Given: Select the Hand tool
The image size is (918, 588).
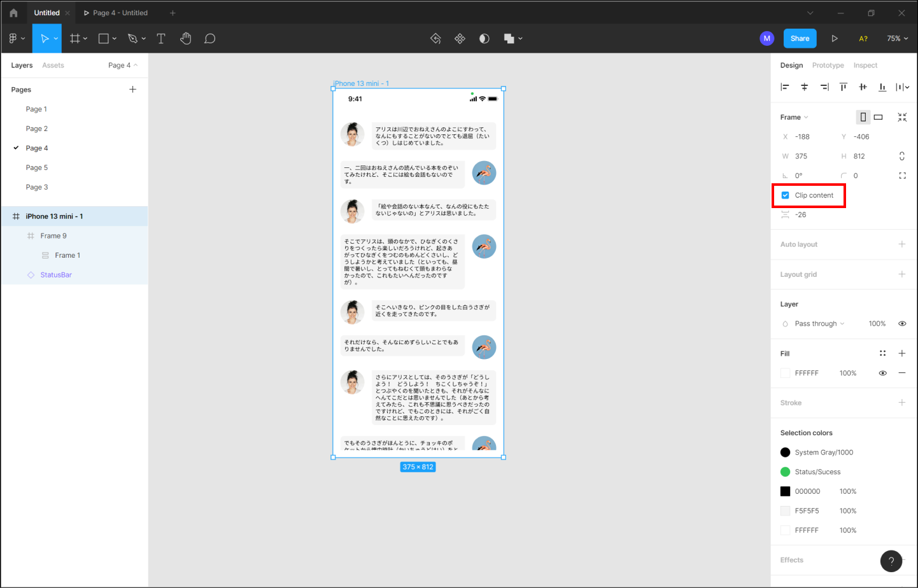Looking at the screenshot, I should 185,39.
